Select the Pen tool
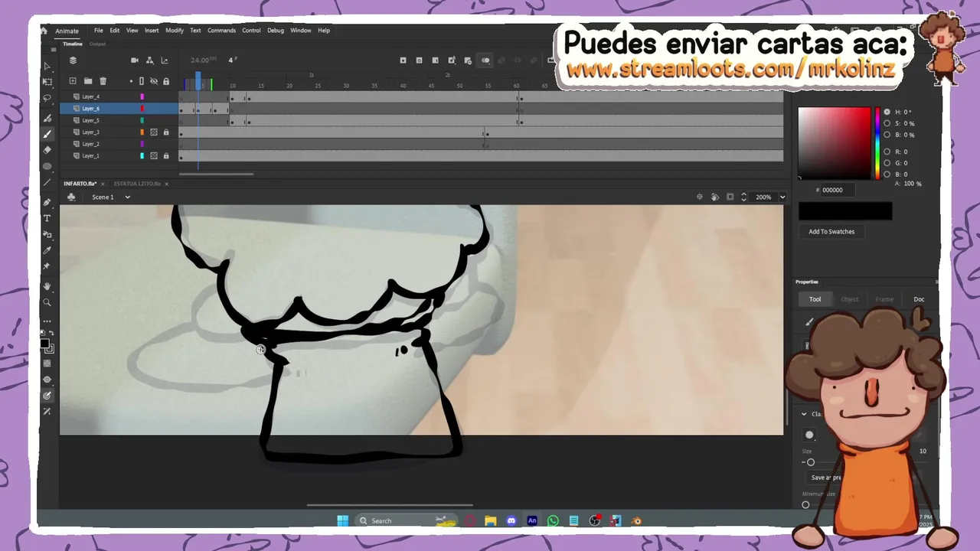This screenshot has height=551, width=980. [x=47, y=202]
